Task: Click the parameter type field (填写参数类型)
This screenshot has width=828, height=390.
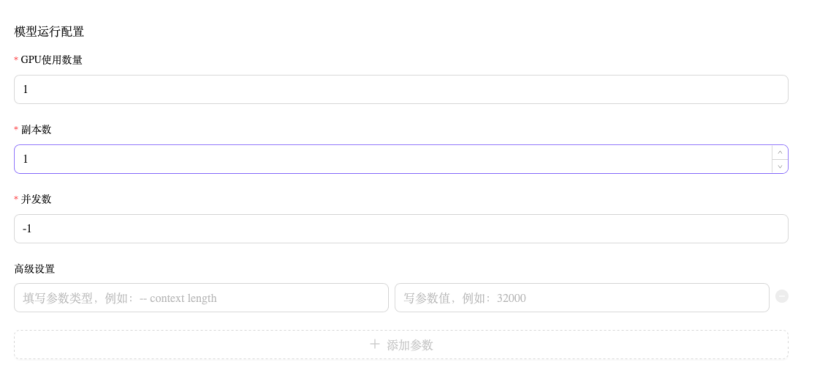Action: [x=201, y=298]
